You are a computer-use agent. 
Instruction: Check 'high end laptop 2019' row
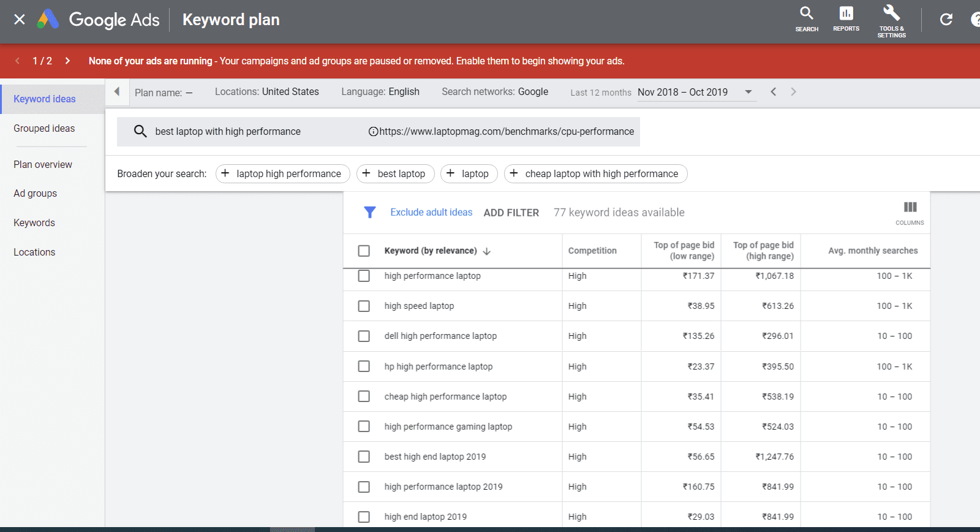tap(364, 517)
